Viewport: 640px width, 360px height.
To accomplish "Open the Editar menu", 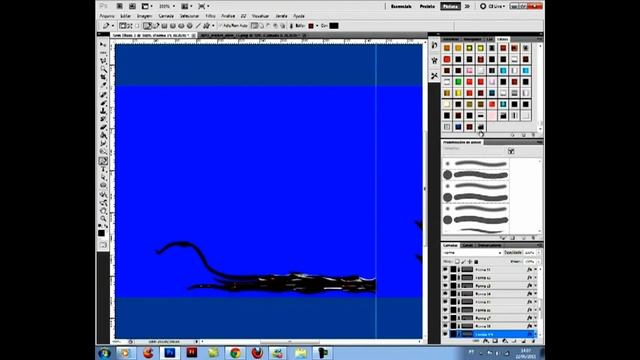I will click(x=126, y=16).
